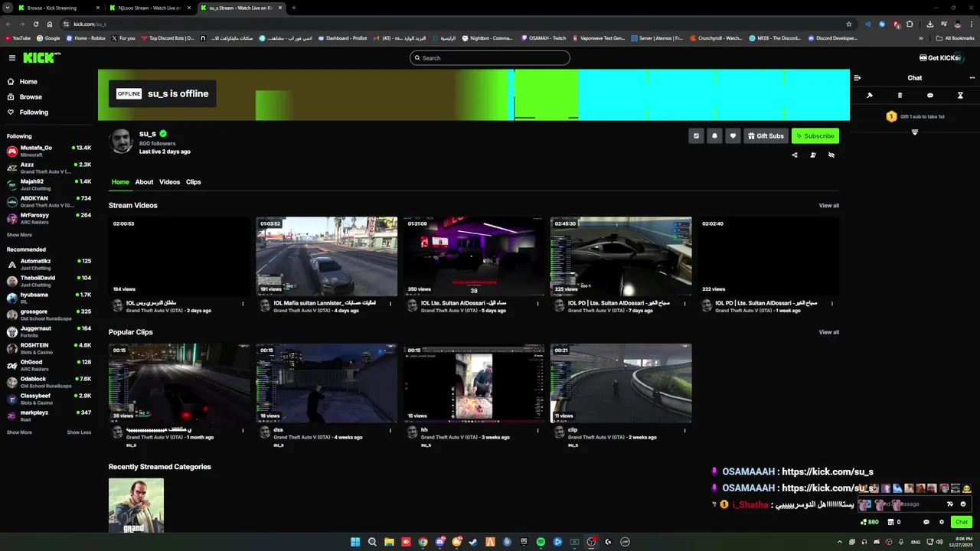Click the Gift Subs button
Image resolution: width=980 pixels, height=551 pixels.
pyautogui.click(x=766, y=136)
